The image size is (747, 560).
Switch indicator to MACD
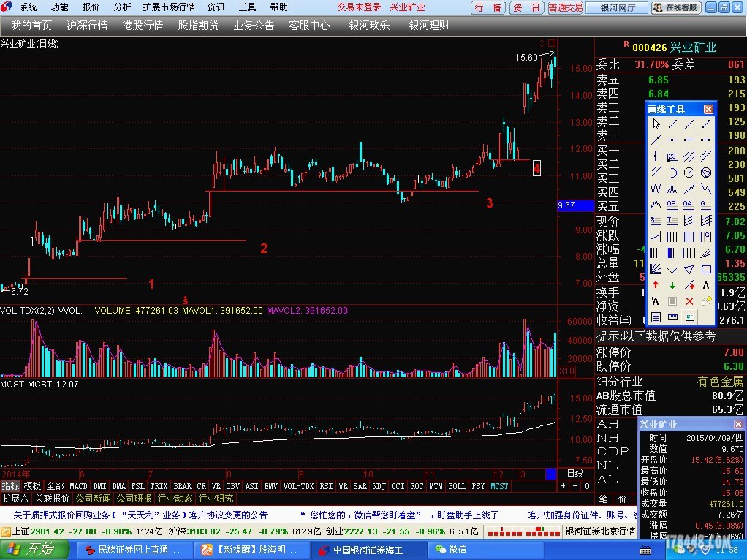coord(79,486)
